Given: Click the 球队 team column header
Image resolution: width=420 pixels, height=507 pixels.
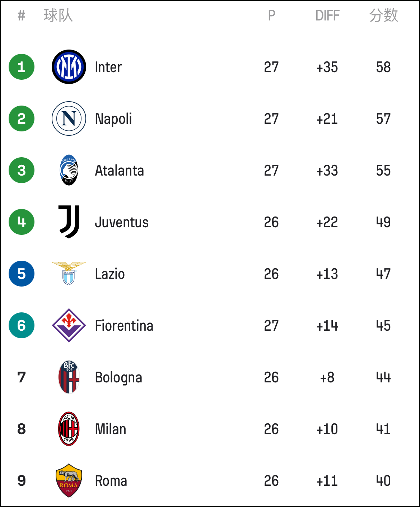Looking at the screenshot, I should [x=58, y=15].
